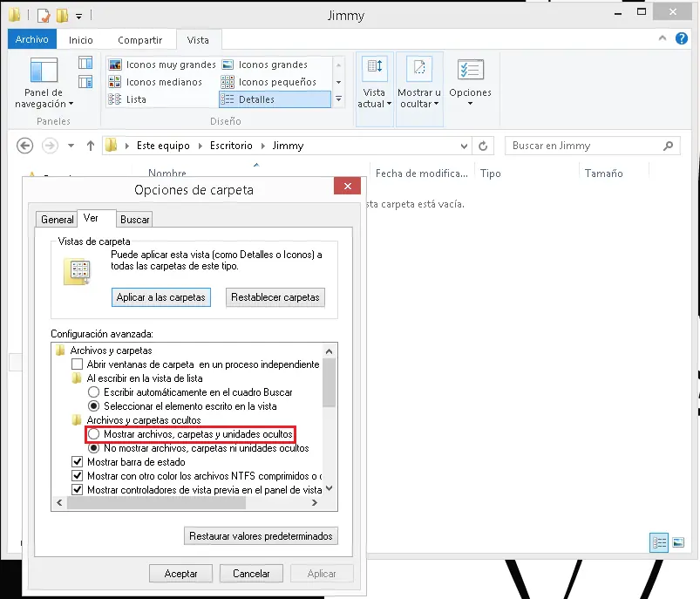
Task: Dismiss dialog with Cancelar button
Action: pyautogui.click(x=251, y=574)
